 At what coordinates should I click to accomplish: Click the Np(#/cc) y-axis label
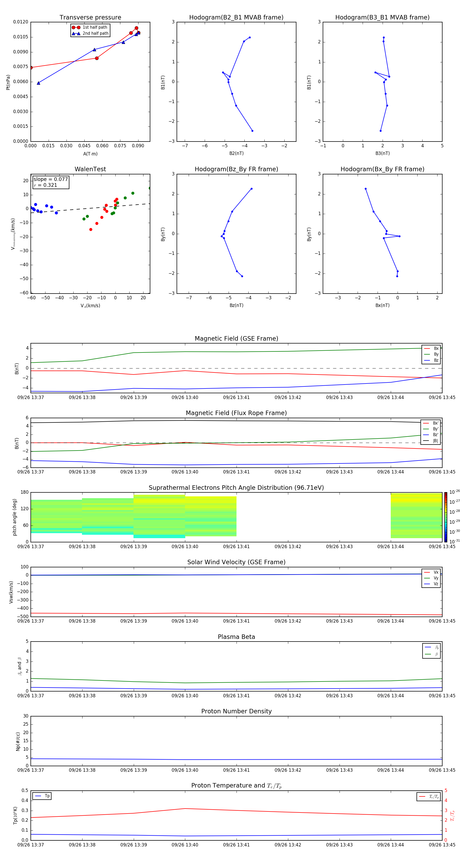pyautogui.click(x=18, y=741)
